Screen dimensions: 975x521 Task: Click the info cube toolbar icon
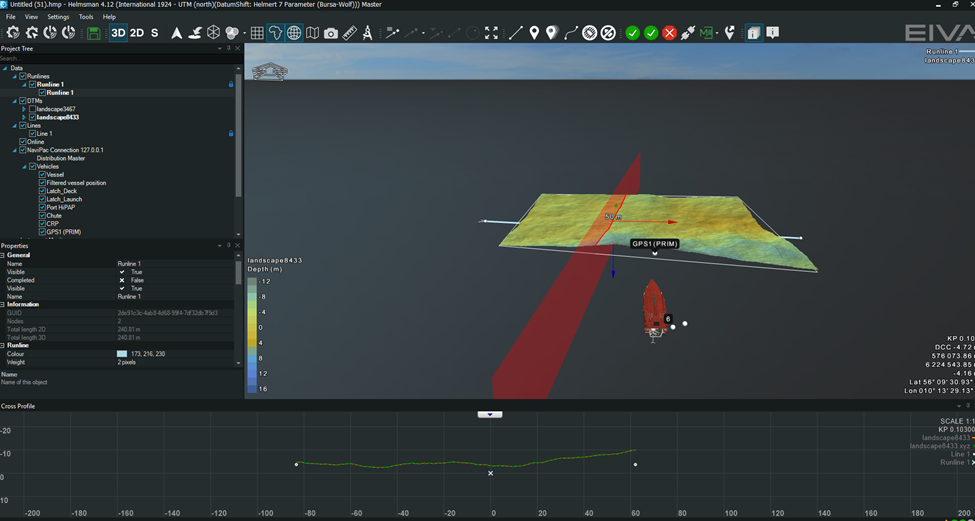click(754, 33)
